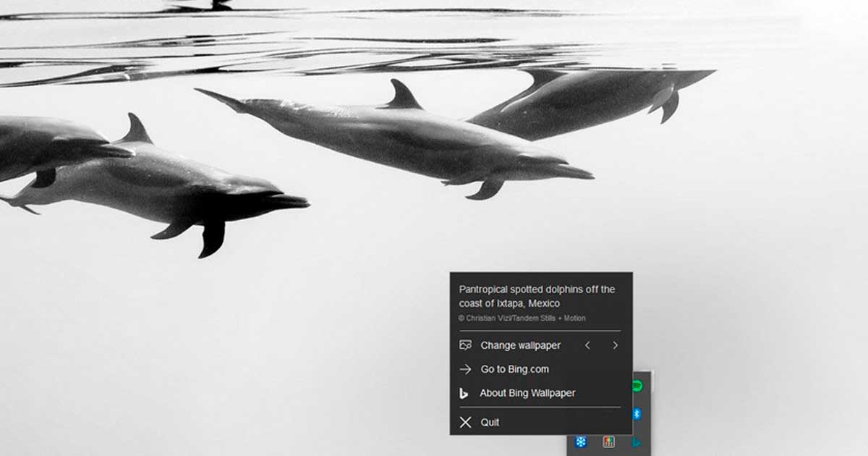The height and width of the screenshot is (456, 868).
Task: Open the Bluetooth tray icon
Action: point(637,413)
